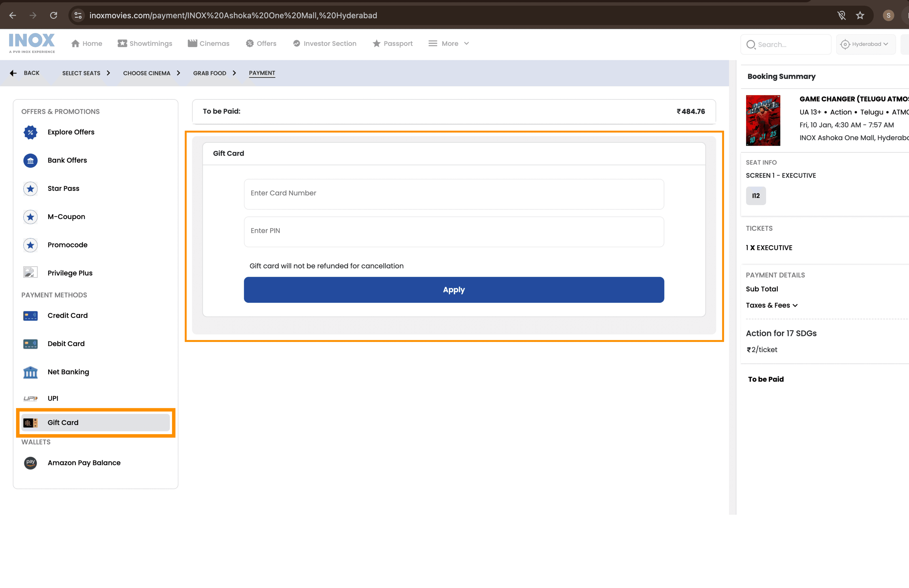Open Passport page

coord(393,44)
